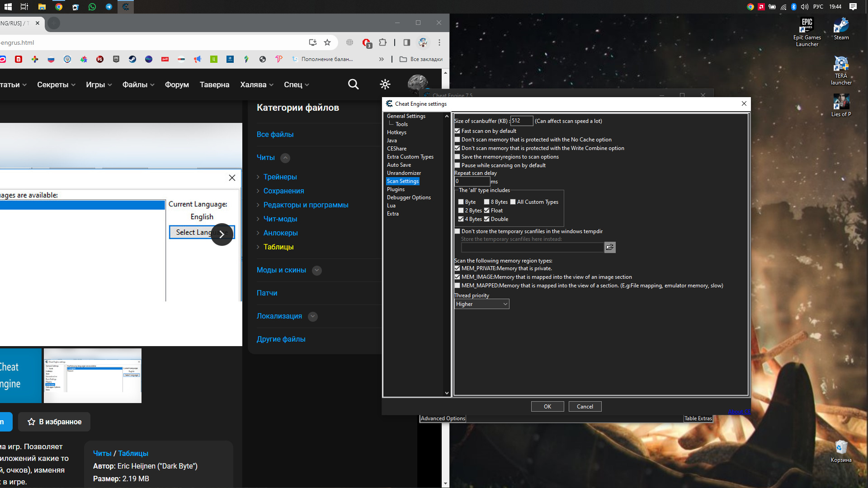
Task: Check MEM_MAPPED memory region option
Action: 458,286
